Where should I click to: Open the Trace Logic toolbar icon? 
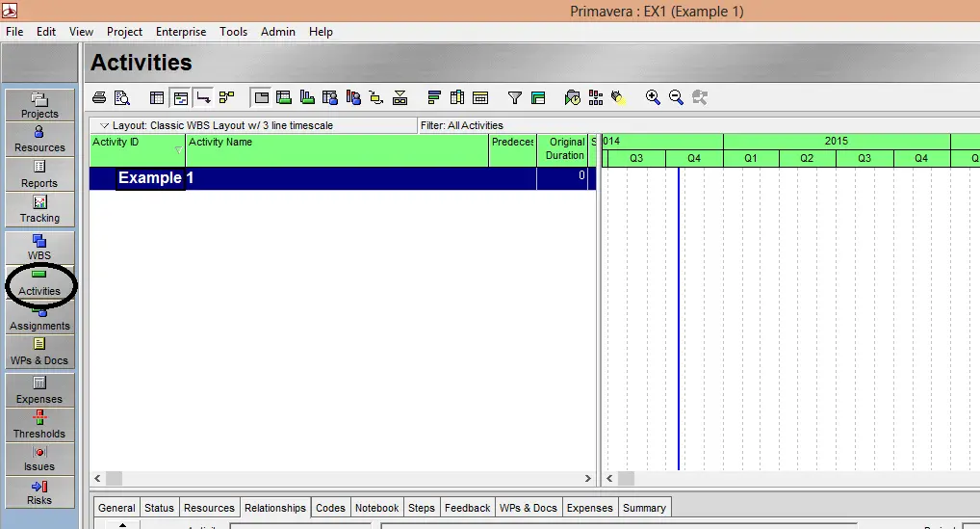[376, 97]
